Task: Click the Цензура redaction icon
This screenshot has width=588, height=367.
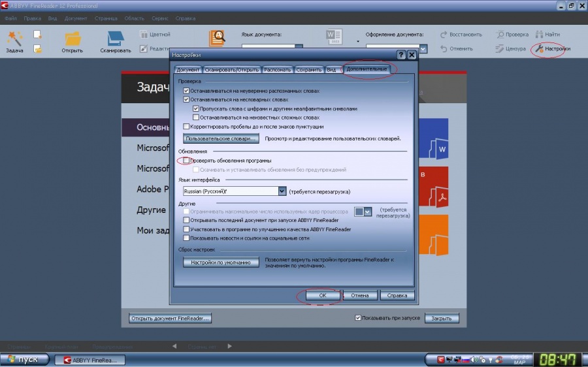Action: coord(500,49)
